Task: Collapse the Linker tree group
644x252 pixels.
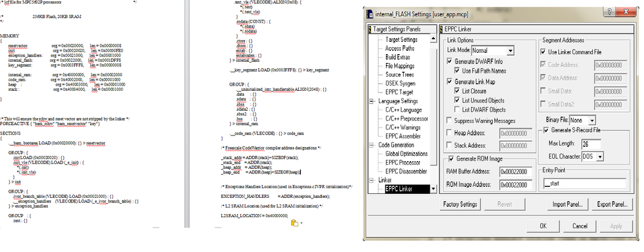Action: (372, 180)
